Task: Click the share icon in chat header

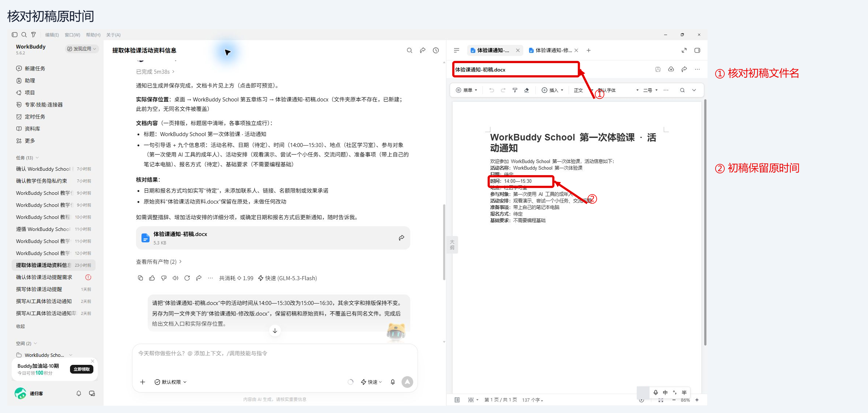Action: [x=423, y=50]
